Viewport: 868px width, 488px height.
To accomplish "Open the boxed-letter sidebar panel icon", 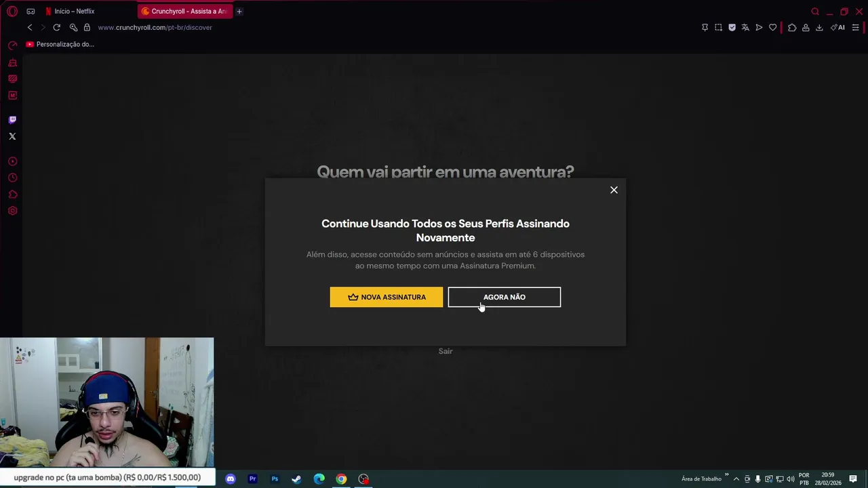I will [x=12, y=96].
